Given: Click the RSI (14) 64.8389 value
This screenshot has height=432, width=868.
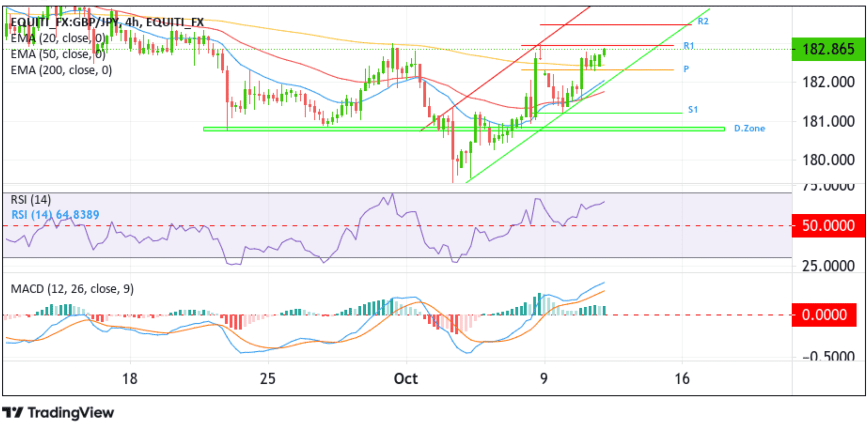Looking at the screenshot, I should [x=55, y=214].
